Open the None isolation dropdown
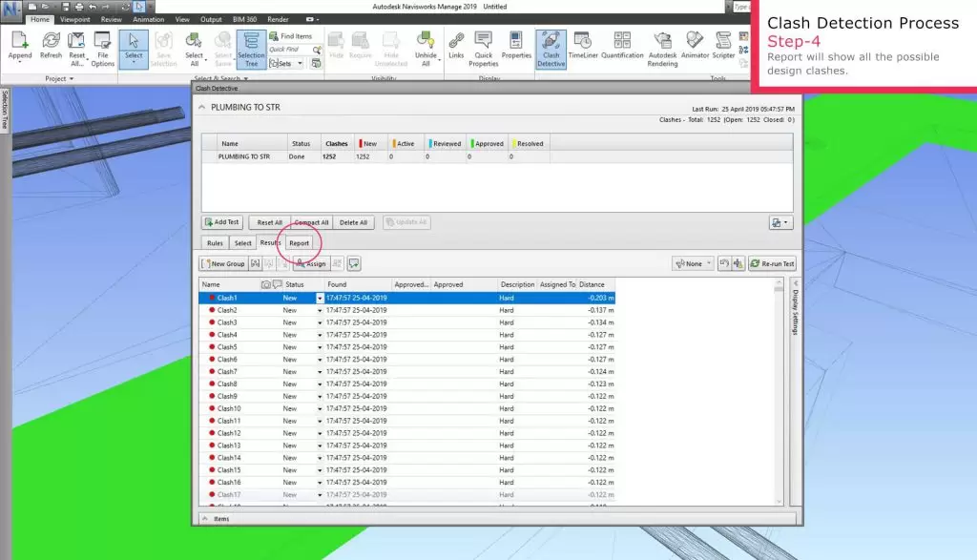The image size is (977, 560). pos(693,263)
